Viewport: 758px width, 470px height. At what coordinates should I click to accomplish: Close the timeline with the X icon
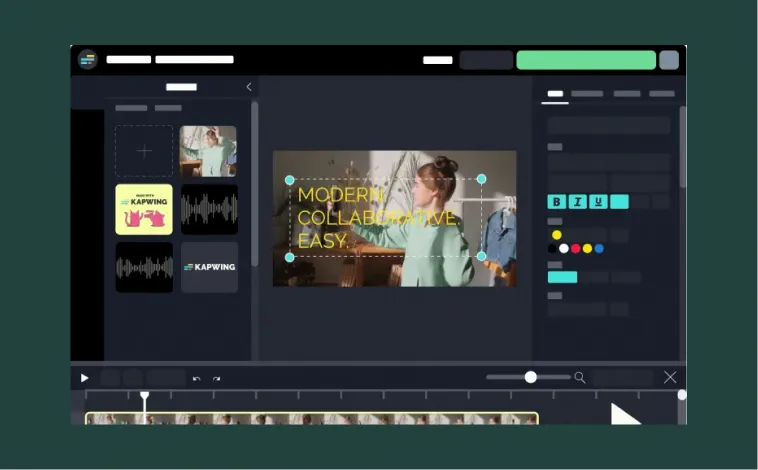pos(670,377)
